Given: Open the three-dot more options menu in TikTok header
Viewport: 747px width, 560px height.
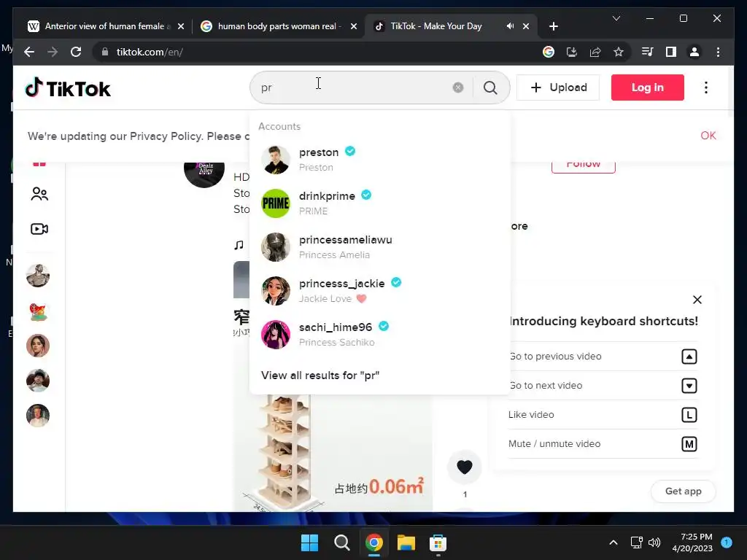Looking at the screenshot, I should point(706,87).
